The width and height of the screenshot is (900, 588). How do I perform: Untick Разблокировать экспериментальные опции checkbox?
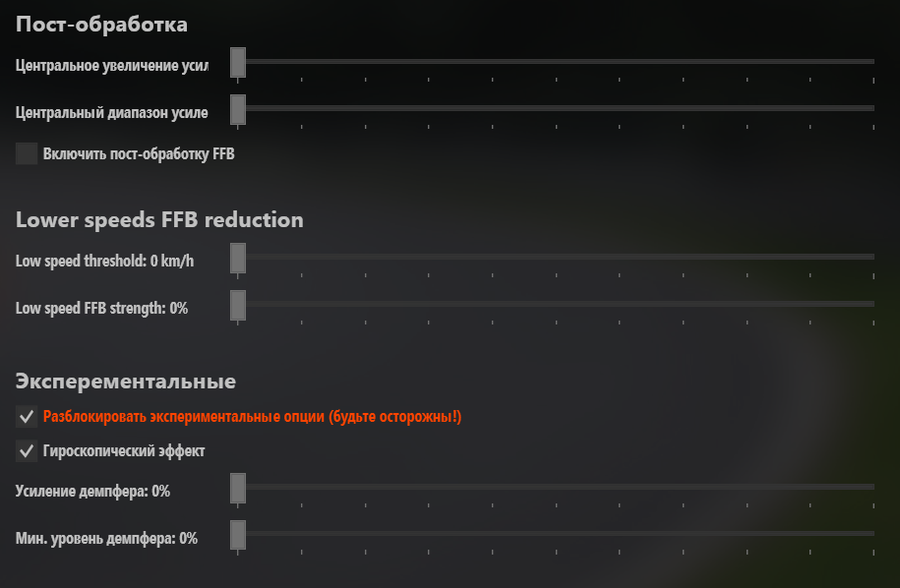[x=27, y=417]
